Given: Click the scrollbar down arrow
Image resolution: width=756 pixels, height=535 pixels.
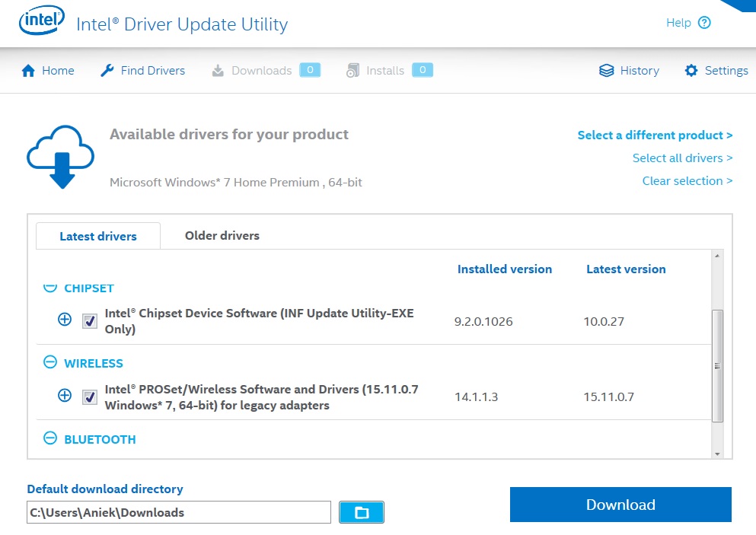Looking at the screenshot, I should click(717, 454).
